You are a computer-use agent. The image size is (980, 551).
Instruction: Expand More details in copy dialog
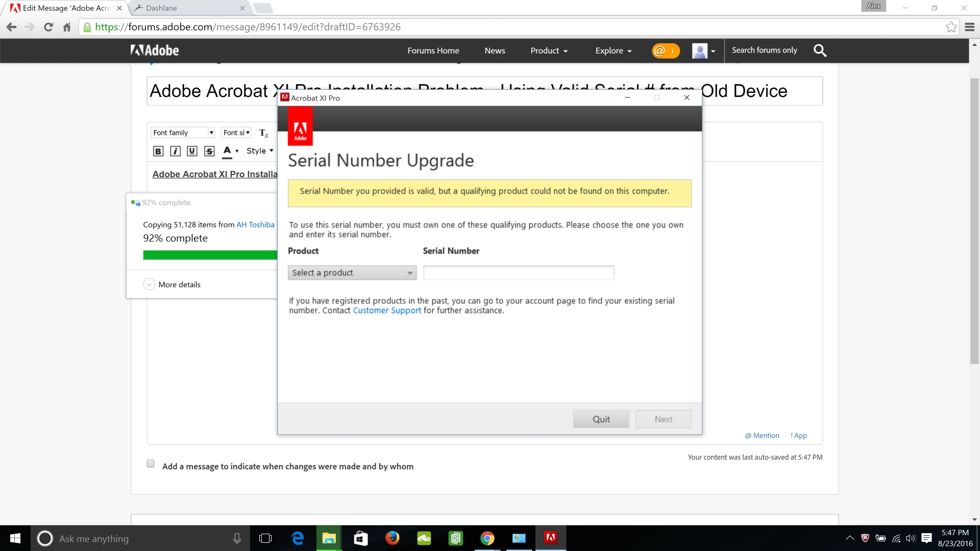coord(149,285)
